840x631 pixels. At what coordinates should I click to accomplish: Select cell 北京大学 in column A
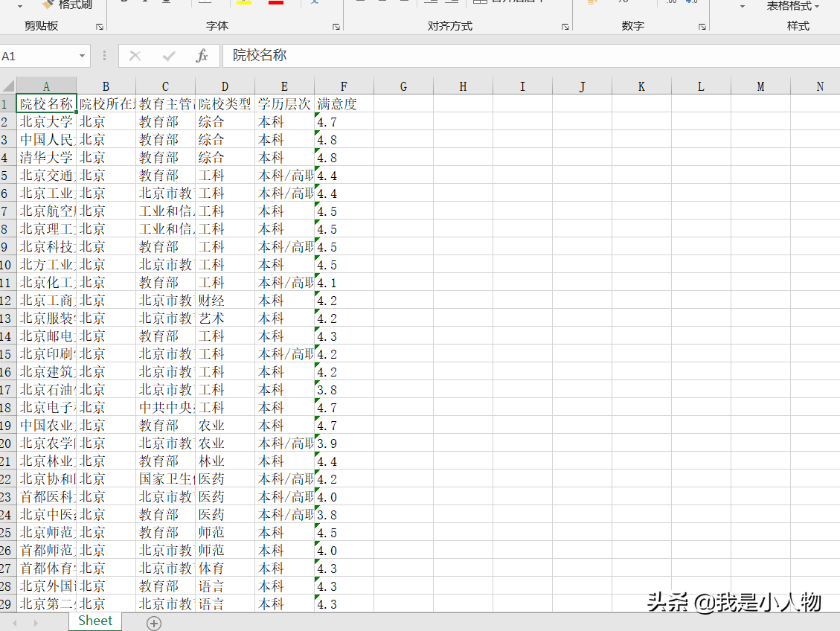point(46,121)
